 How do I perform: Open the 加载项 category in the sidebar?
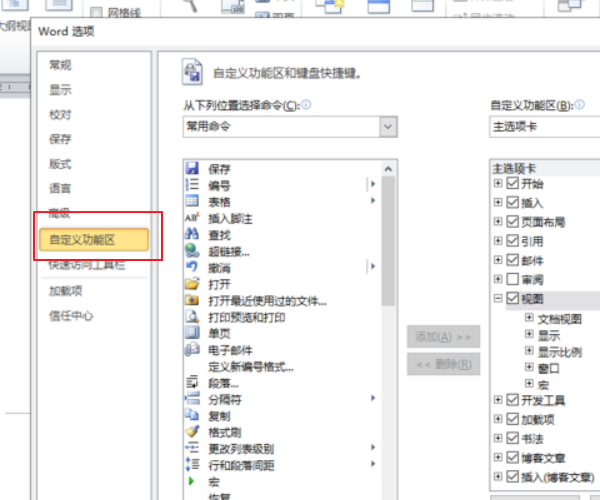point(65,291)
